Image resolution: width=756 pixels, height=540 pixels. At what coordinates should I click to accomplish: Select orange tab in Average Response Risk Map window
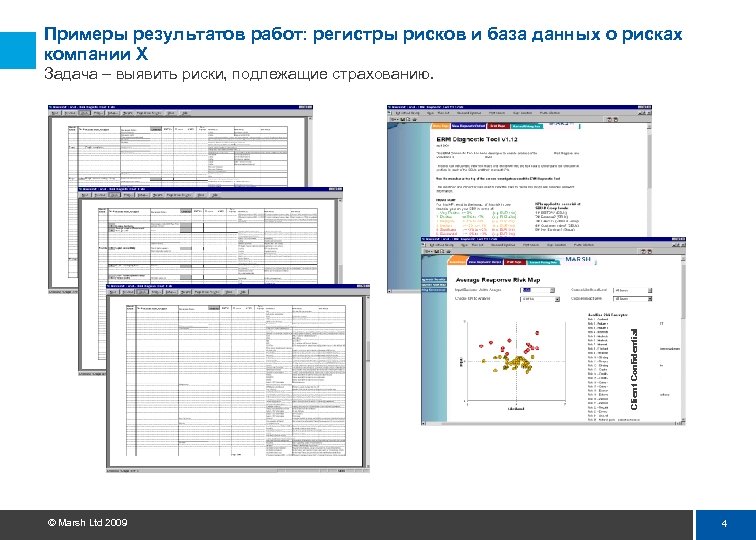(x=457, y=261)
